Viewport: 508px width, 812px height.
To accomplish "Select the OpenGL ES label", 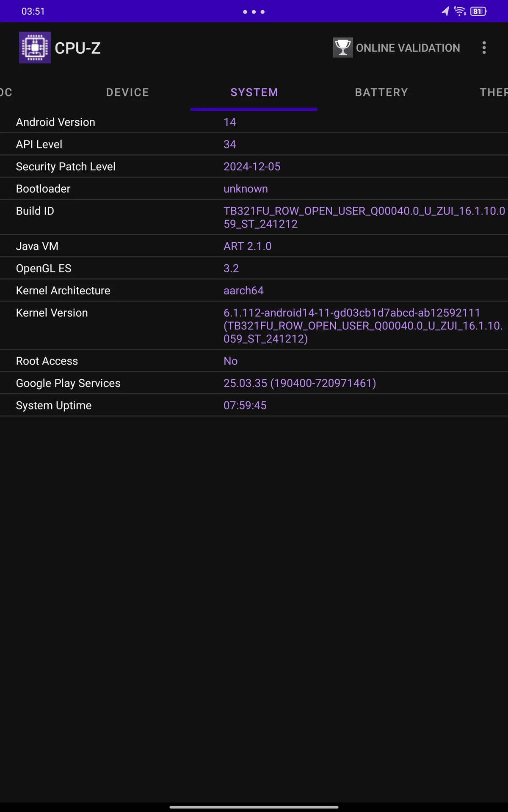I will 44,269.
